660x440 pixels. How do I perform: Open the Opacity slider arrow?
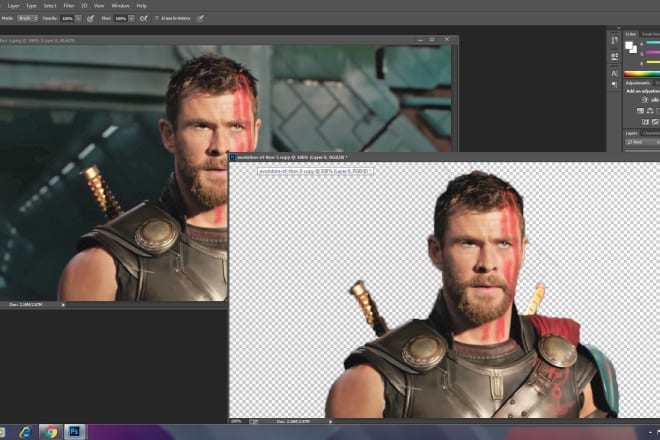coord(78,19)
